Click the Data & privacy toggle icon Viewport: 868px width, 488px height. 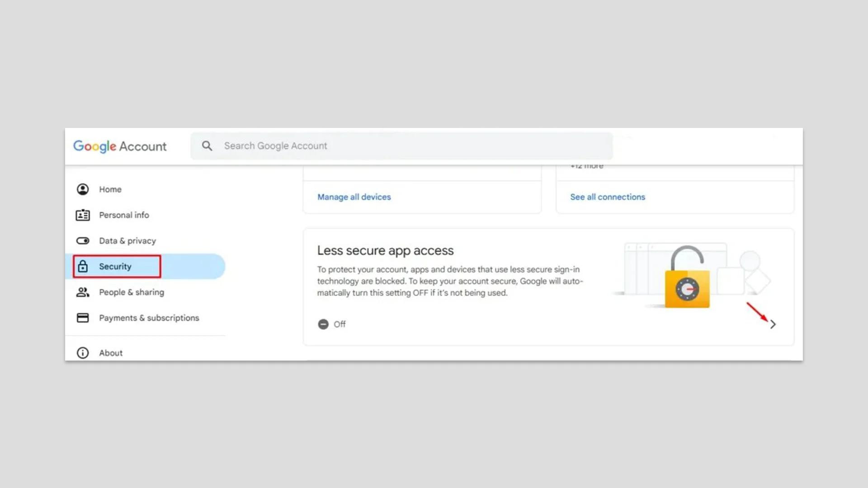[83, 241]
